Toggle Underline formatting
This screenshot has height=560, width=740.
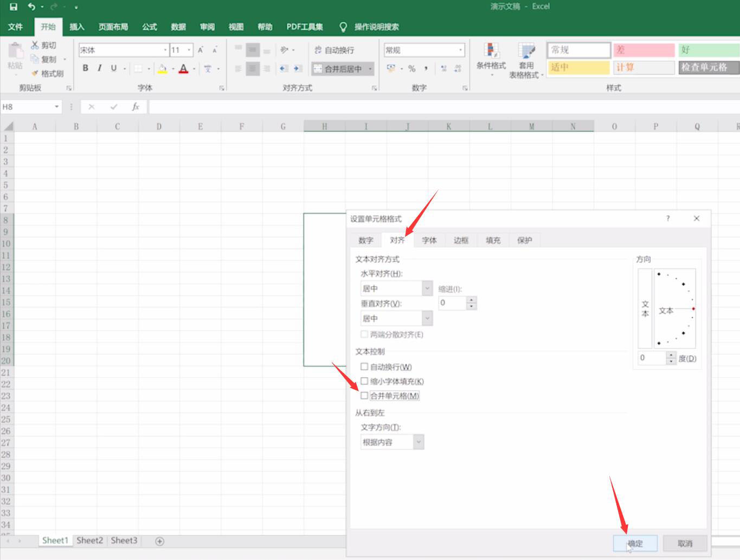point(113,68)
